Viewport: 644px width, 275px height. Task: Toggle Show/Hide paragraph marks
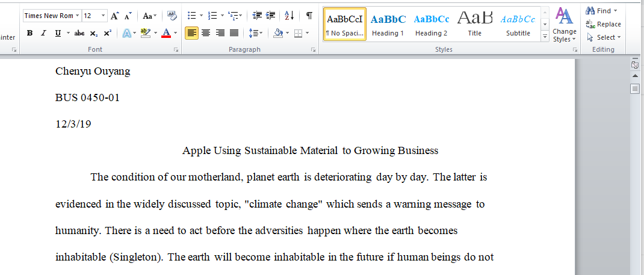tap(309, 16)
